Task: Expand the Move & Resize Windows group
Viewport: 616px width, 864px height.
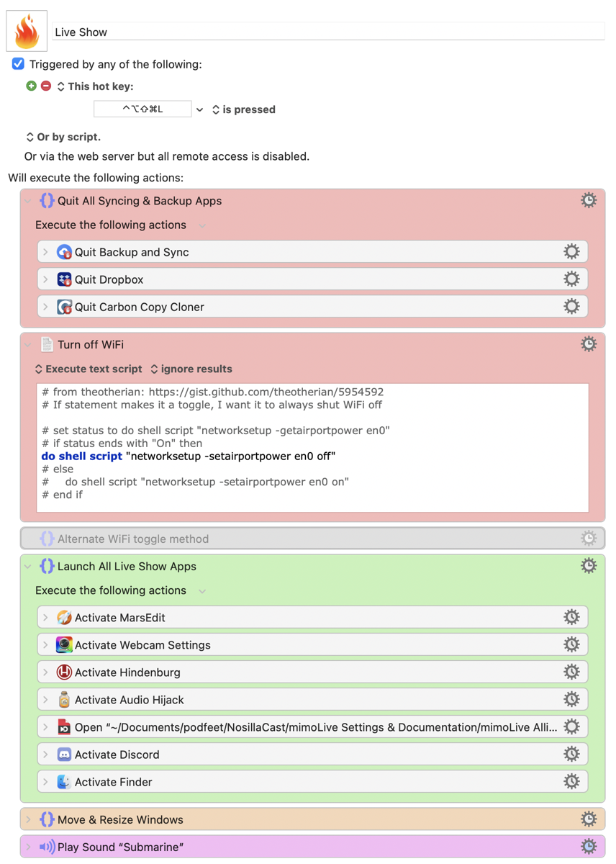Action: pos(29,819)
